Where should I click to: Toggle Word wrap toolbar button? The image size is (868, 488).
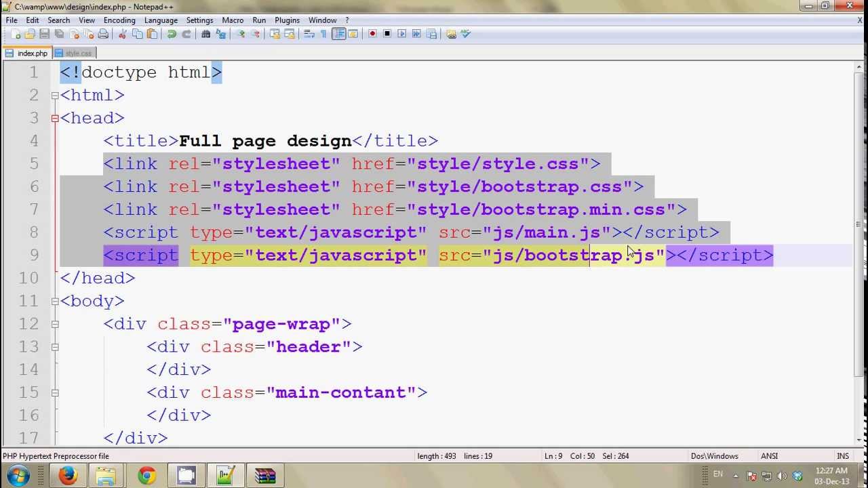(x=308, y=34)
